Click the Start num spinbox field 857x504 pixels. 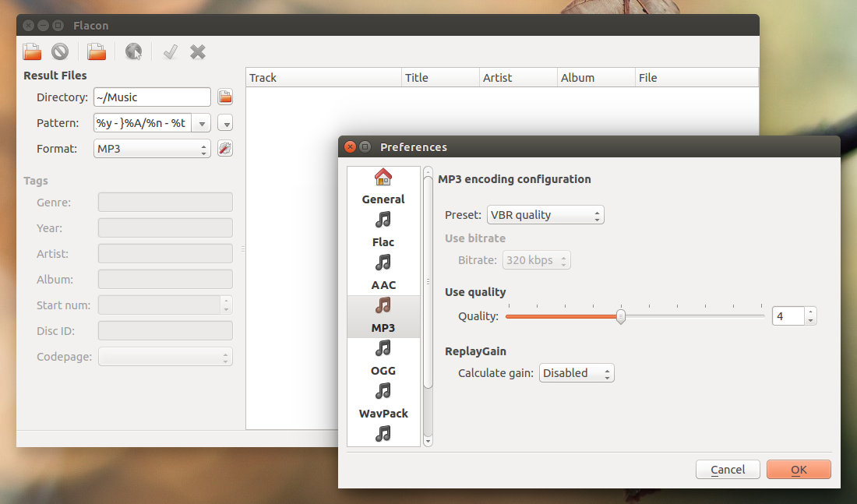(159, 305)
